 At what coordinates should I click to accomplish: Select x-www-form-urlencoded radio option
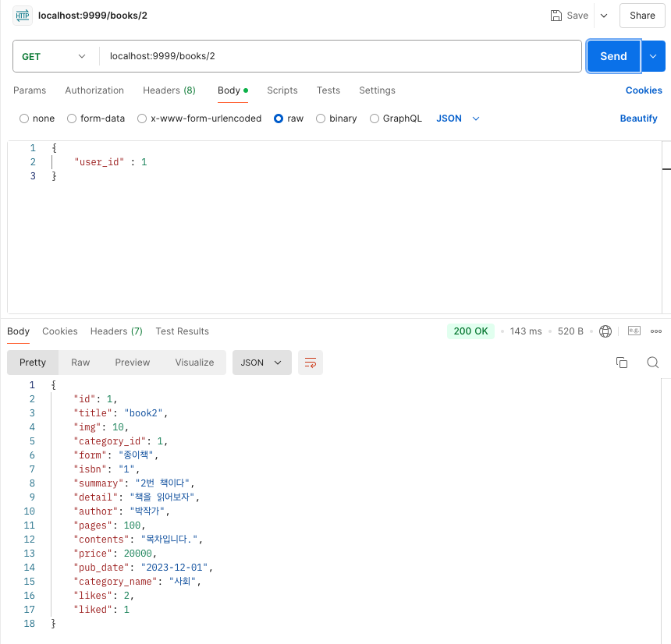[x=142, y=119]
